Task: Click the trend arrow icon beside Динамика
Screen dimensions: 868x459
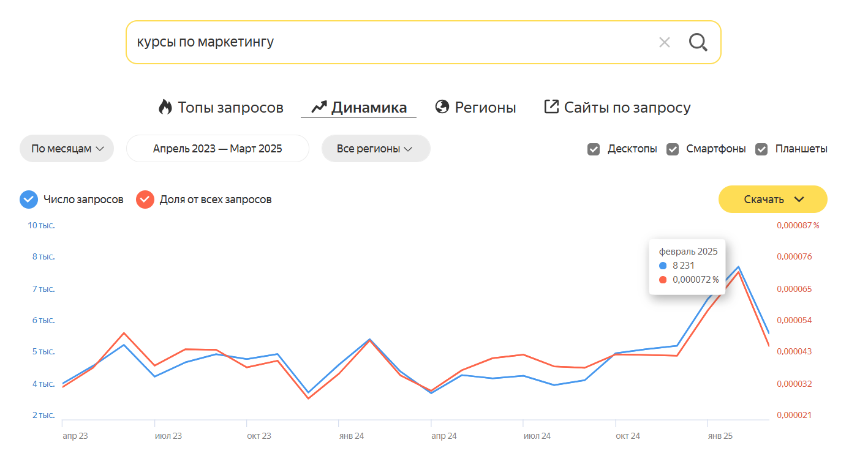Action: coord(319,108)
